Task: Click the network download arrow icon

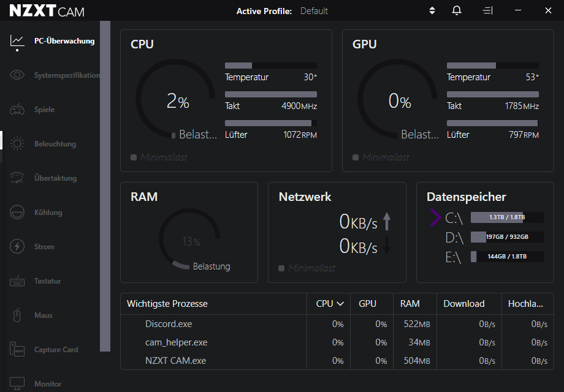Action: click(x=387, y=246)
